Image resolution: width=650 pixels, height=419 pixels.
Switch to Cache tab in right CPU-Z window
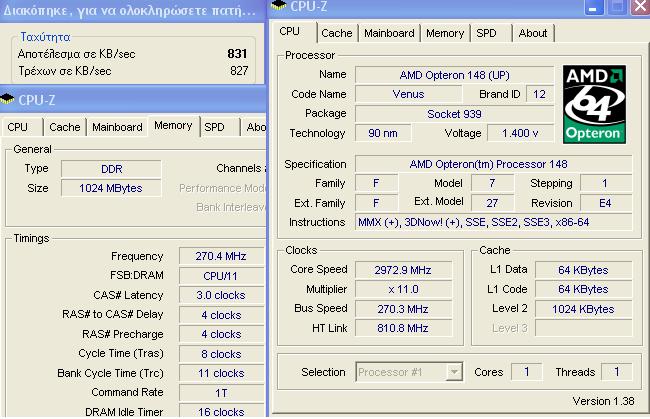tap(336, 33)
